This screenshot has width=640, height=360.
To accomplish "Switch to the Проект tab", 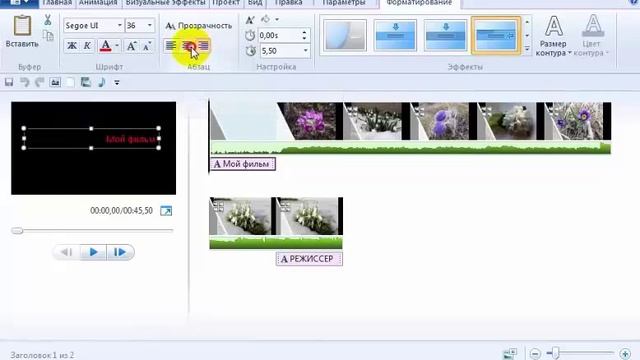I will pyautogui.click(x=226, y=3).
